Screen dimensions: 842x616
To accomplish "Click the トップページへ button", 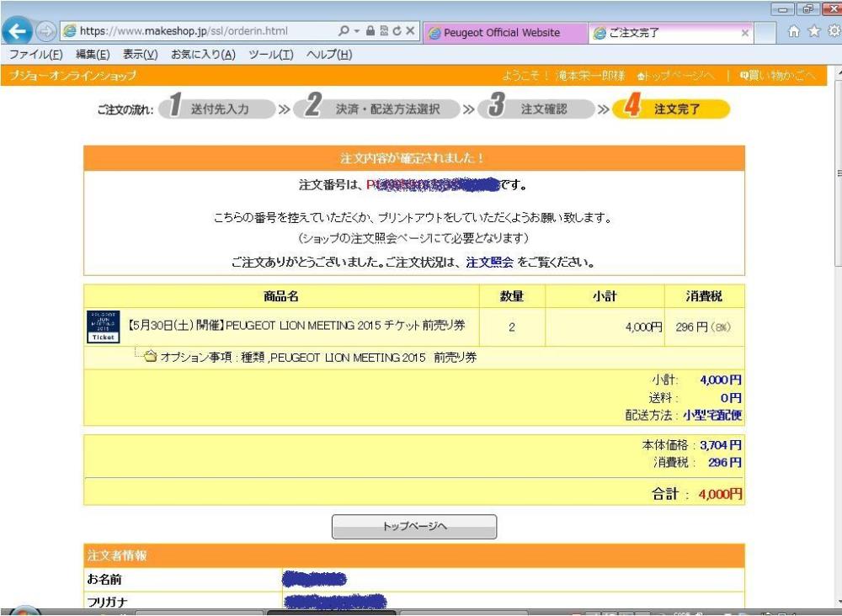I will point(414,527).
